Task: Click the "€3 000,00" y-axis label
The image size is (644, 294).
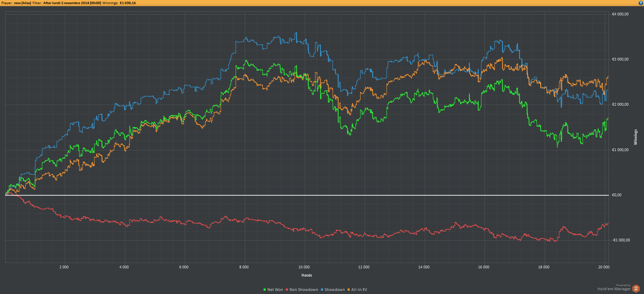Action: (x=620, y=59)
